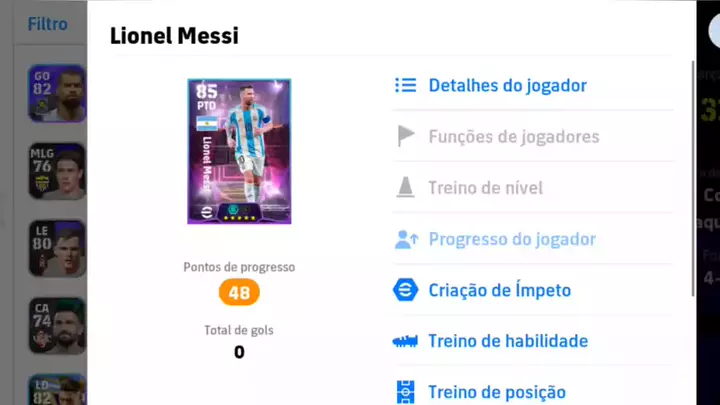Select the GO 82 player thumbnail
This screenshot has height=405, width=720.
(57, 93)
